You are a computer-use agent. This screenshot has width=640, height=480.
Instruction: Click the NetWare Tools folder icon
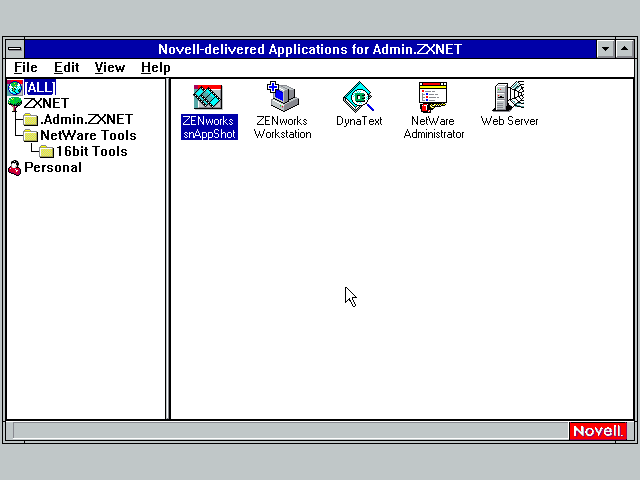(x=31, y=136)
